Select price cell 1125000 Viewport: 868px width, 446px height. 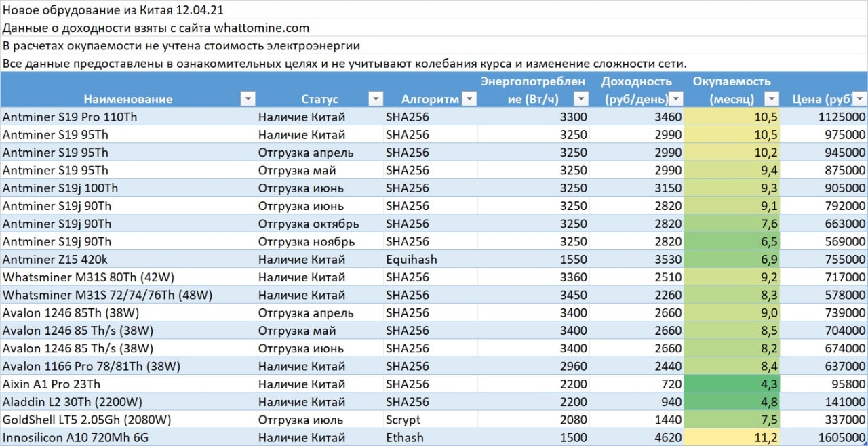[x=824, y=117]
